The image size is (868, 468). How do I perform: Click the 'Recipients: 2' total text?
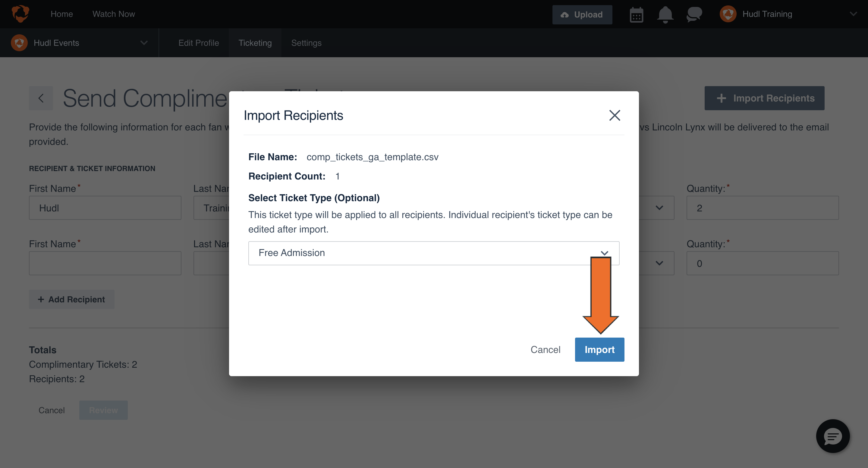57,379
